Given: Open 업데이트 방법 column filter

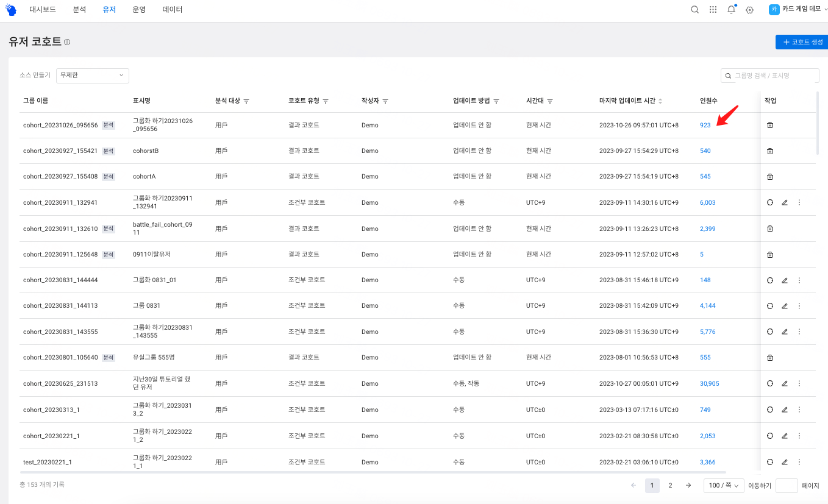Looking at the screenshot, I should click(496, 101).
